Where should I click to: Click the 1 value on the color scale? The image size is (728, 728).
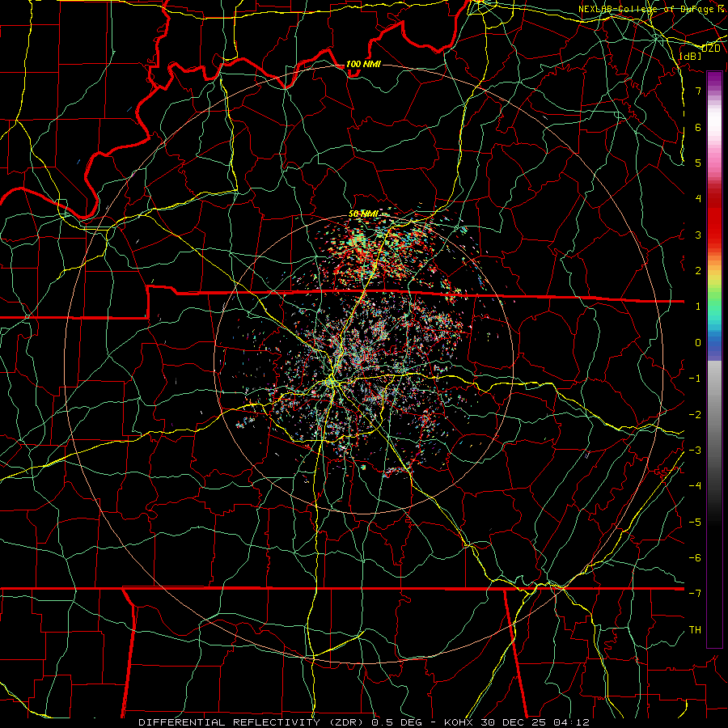[698, 307]
